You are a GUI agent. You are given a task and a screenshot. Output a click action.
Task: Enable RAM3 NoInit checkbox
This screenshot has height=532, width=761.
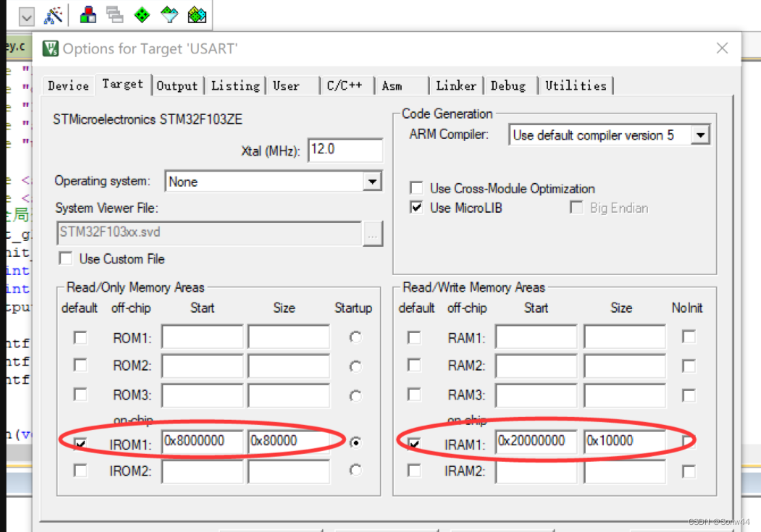[x=689, y=395]
